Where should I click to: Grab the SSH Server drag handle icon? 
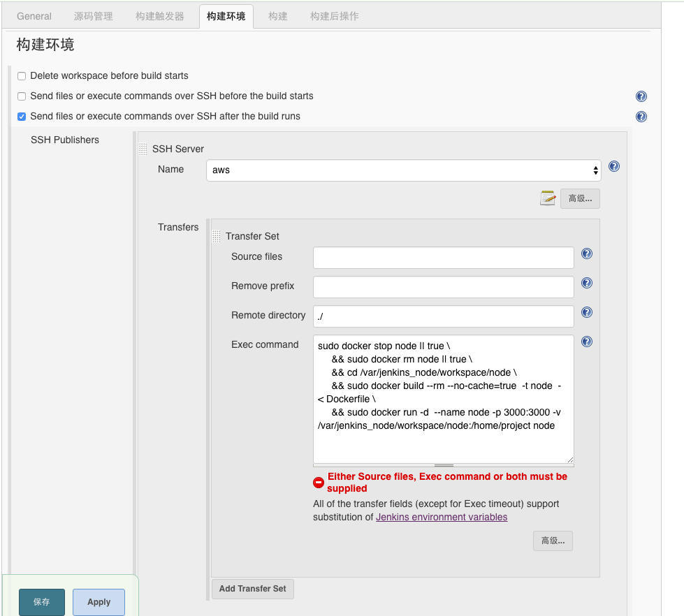pyautogui.click(x=143, y=149)
